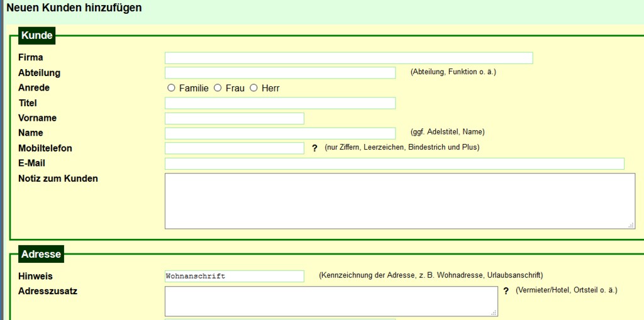The height and width of the screenshot is (320, 644).
Task: Pick the Herr radio button
Action: tap(254, 88)
